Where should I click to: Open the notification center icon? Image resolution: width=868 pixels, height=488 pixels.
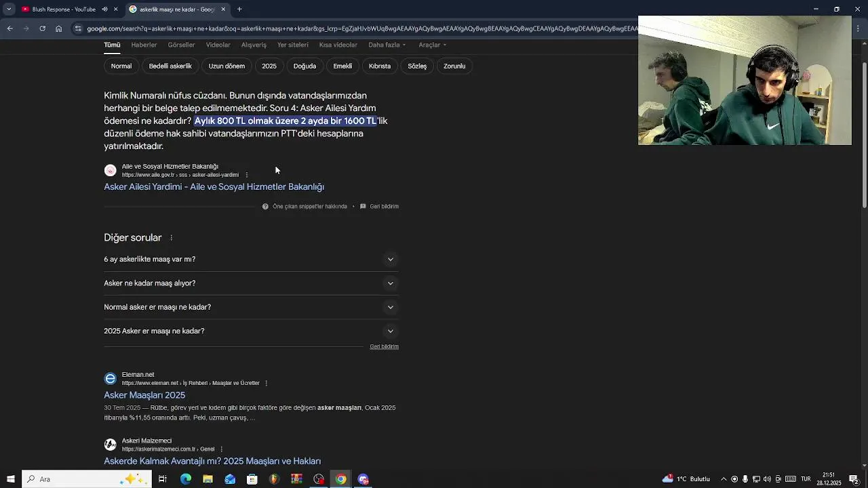click(854, 479)
